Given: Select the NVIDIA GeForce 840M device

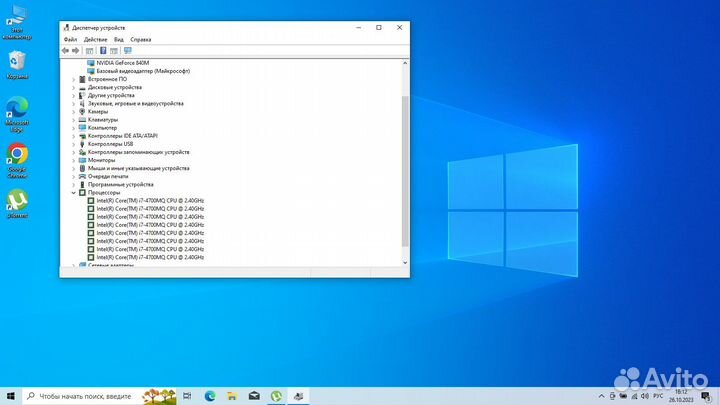Looking at the screenshot, I should pos(123,63).
